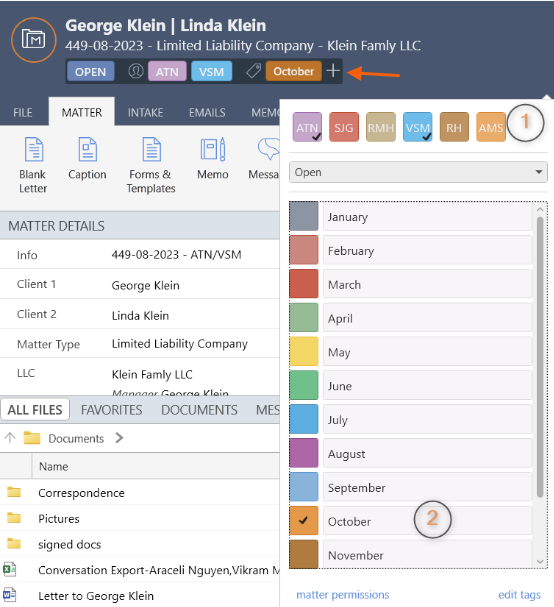Toggle the ATN user assignment

point(307,127)
